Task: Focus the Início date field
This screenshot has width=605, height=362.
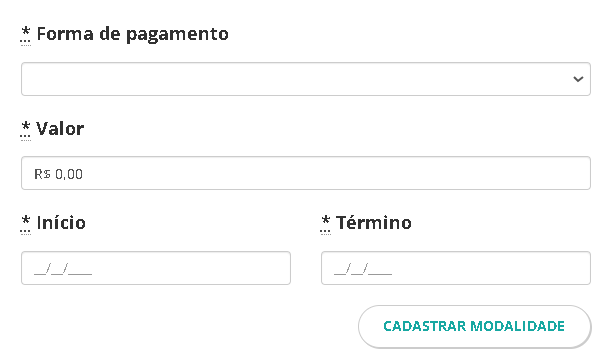Action: pyautogui.click(x=156, y=268)
